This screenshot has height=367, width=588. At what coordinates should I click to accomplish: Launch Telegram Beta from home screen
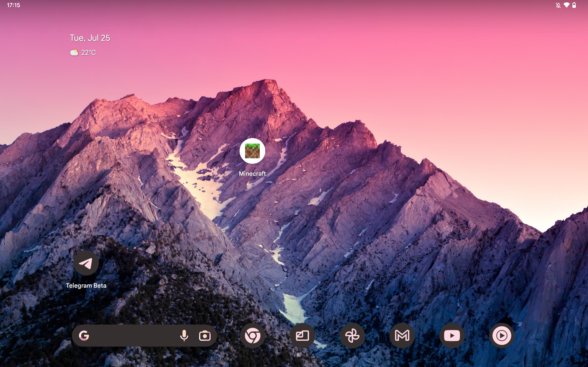[86, 263]
